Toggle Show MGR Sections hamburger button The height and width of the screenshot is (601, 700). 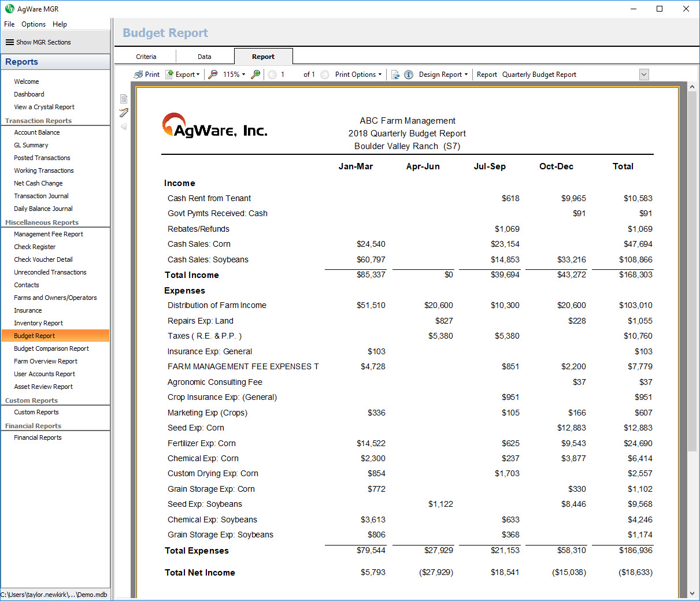(10, 42)
